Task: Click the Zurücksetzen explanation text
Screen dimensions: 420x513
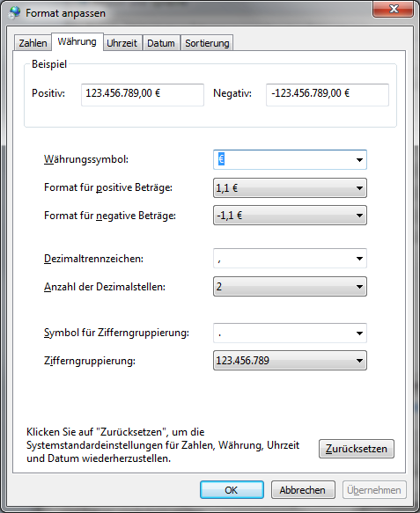Action: tap(163, 445)
